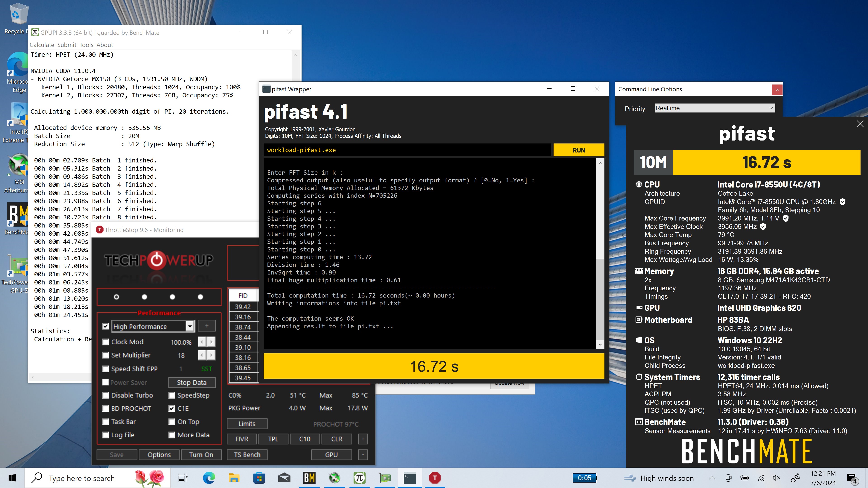Click the Wi-Fi network tray icon
The image size is (868, 488).
(x=761, y=478)
